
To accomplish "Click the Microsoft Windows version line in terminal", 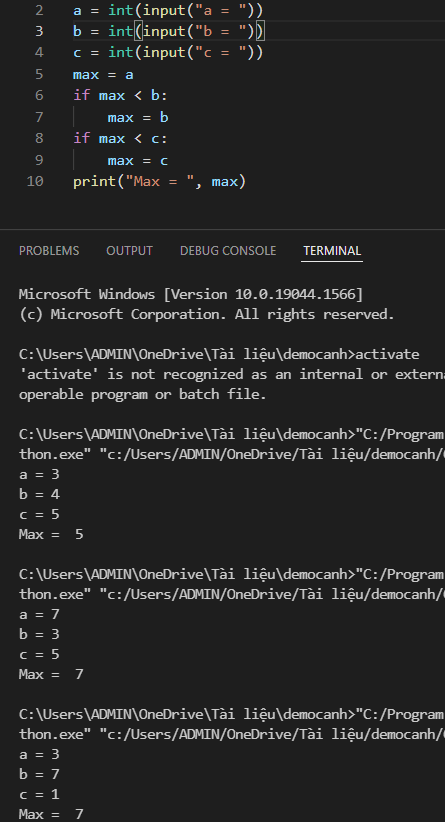I will click(191, 294).
